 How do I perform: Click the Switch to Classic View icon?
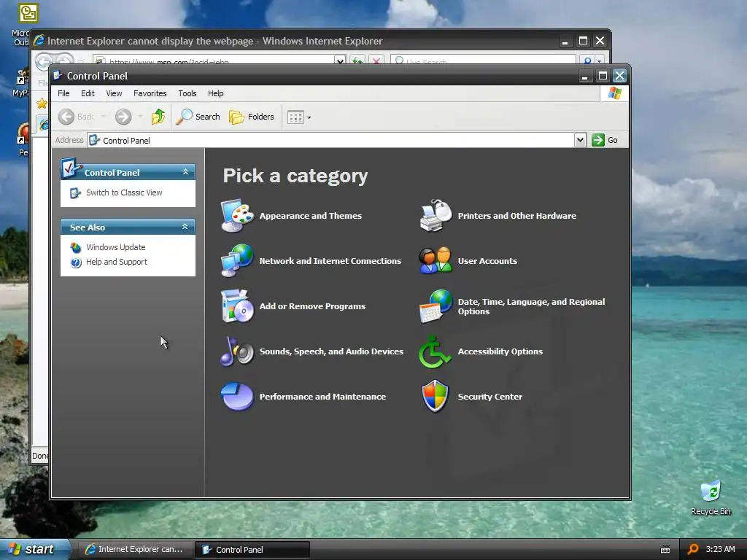(x=75, y=192)
